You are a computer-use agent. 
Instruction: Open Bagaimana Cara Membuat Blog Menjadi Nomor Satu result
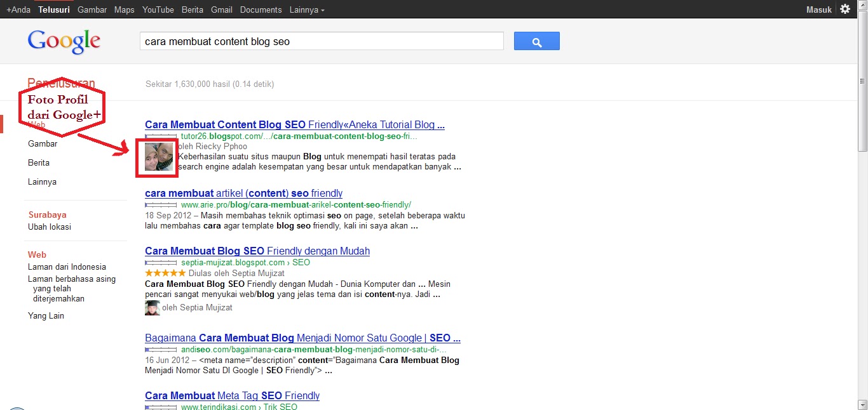[302, 338]
